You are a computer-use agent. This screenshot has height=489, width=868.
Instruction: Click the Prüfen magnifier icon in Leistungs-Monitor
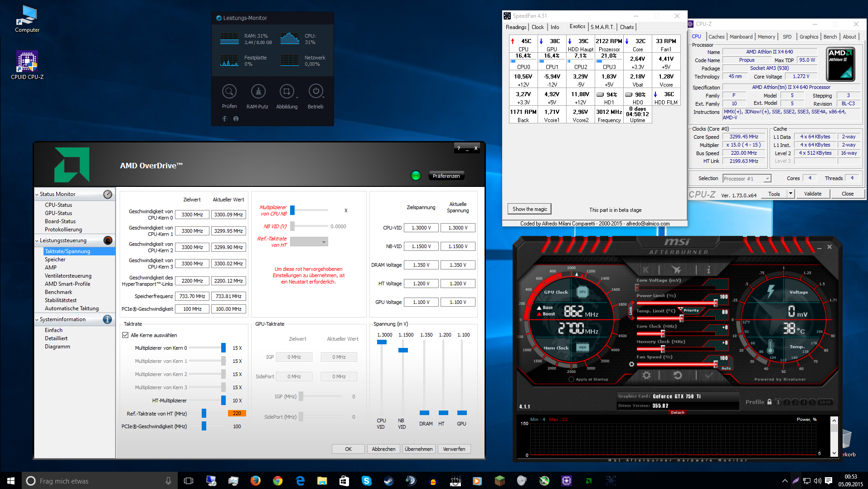[229, 92]
